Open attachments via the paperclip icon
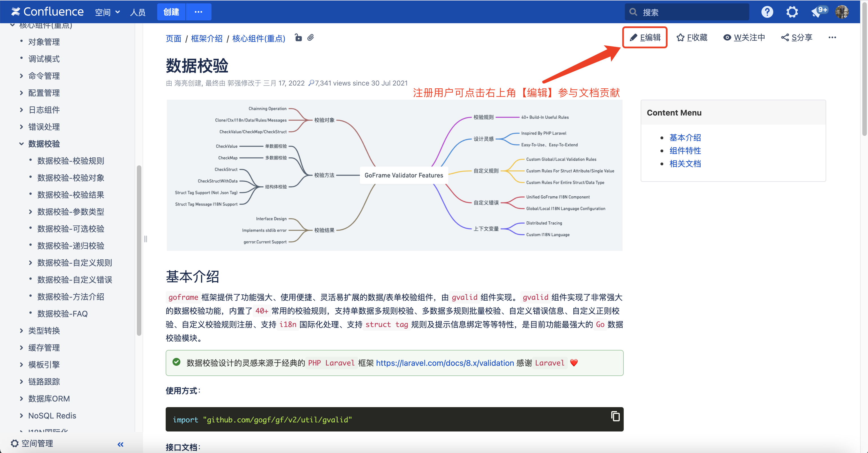Viewport: 868px width, 453px height. [x=311, y=37]
